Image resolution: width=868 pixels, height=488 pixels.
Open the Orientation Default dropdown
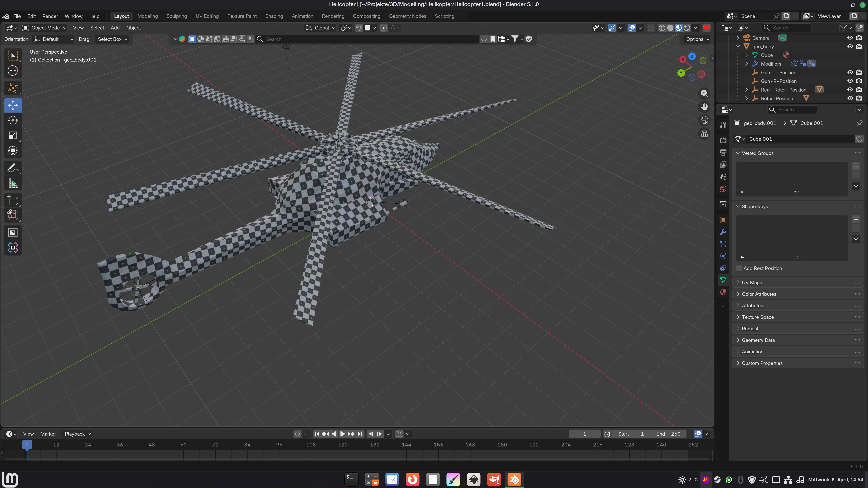pyautogui.click(x=54, y=39)
